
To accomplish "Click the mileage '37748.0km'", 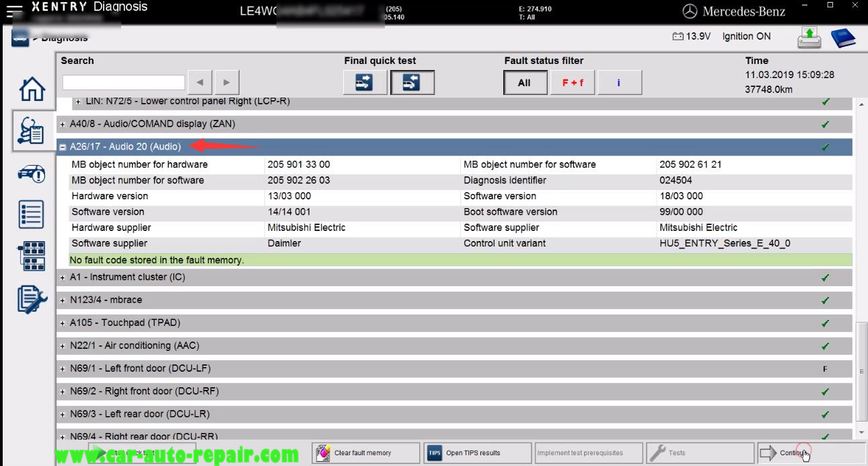I will tap(768, 89).
